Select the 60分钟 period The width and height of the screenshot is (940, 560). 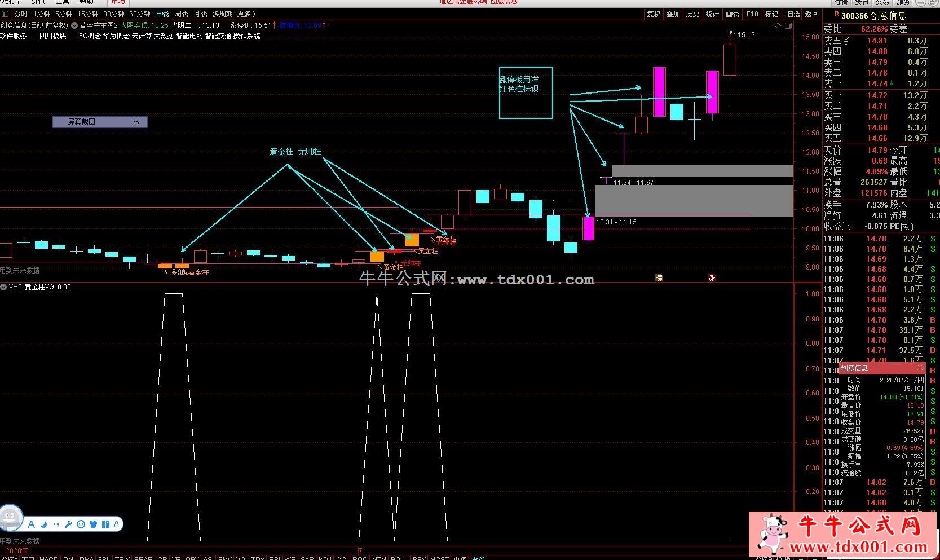coord(140,14)
